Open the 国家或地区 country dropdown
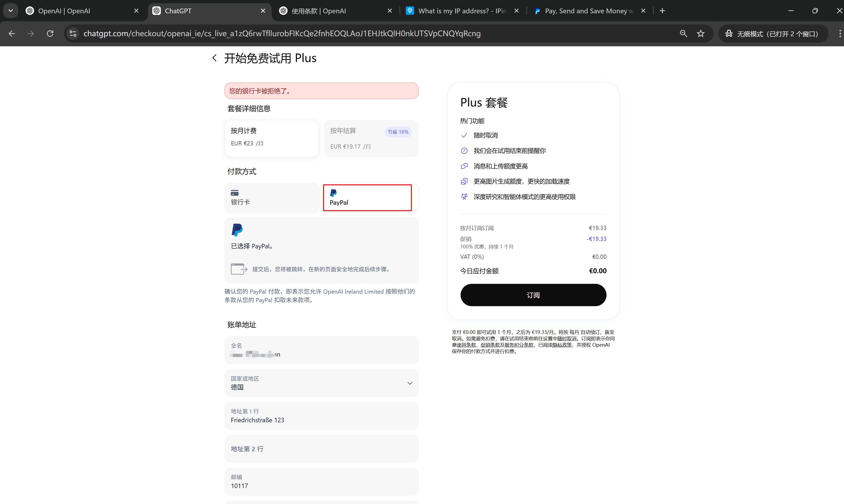The image size is (844, 504). [x=321, y=383]
